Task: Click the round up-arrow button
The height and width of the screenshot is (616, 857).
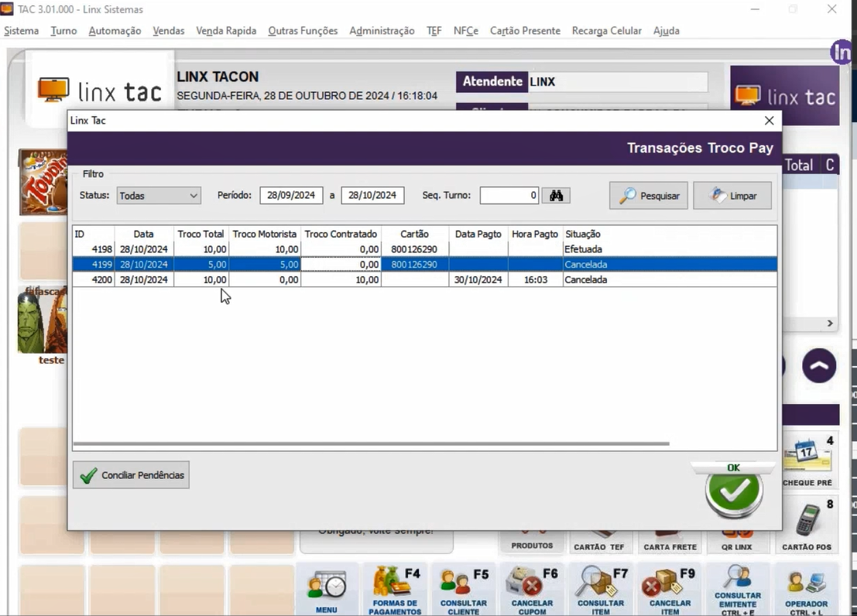Action: pos(819,365)
